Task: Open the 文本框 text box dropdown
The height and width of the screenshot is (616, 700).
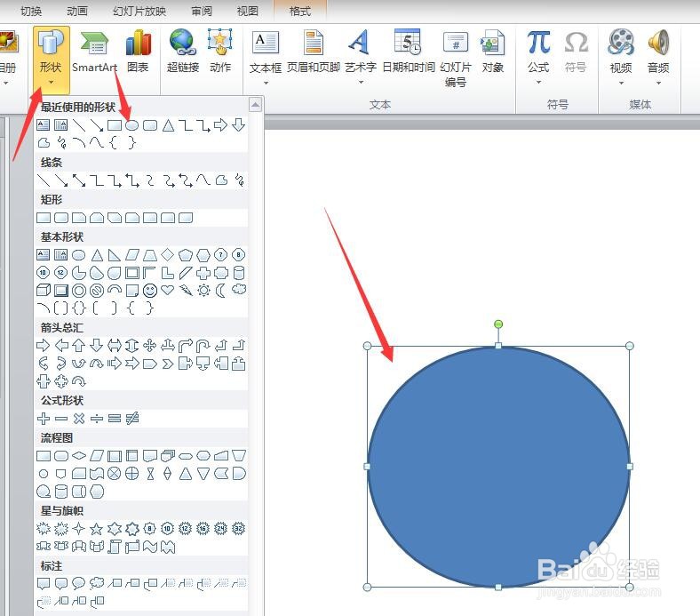Action: click(266, 57)
